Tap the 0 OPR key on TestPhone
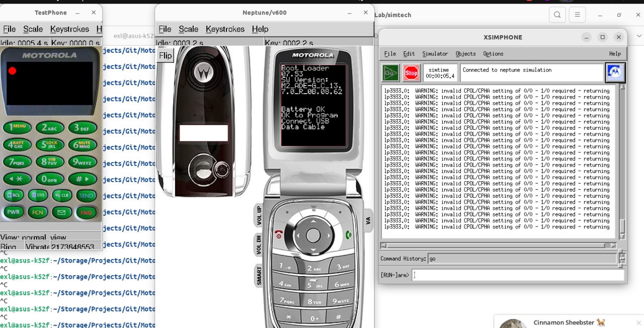The width and height of the screenshot is (644, 328). pyautogui.click(x=49, y=179)
